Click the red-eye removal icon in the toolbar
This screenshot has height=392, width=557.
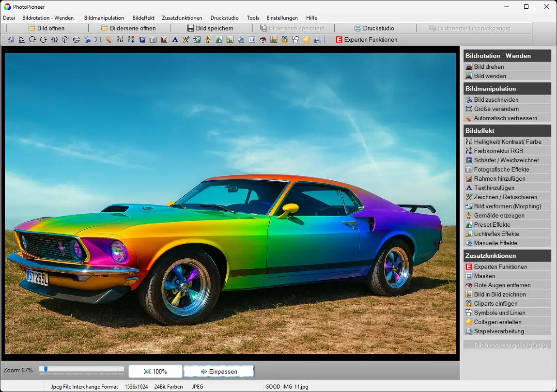(263, 40)
